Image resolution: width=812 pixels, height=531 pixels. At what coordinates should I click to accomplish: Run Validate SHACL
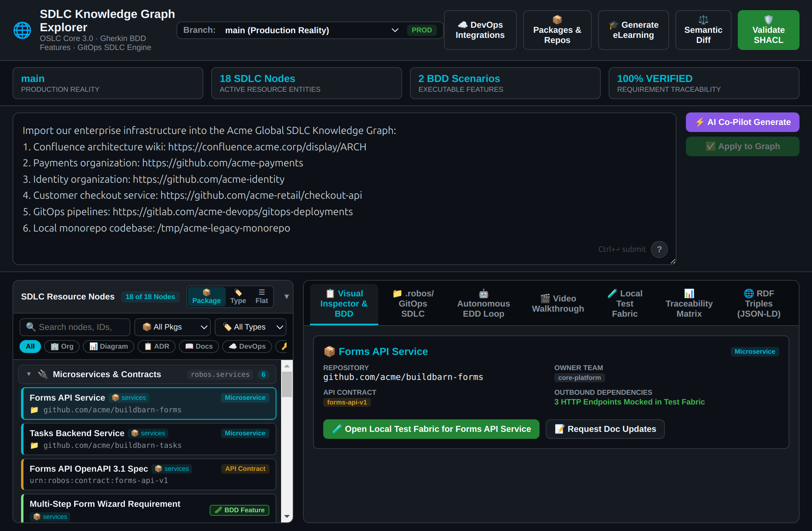pos(768,30)
